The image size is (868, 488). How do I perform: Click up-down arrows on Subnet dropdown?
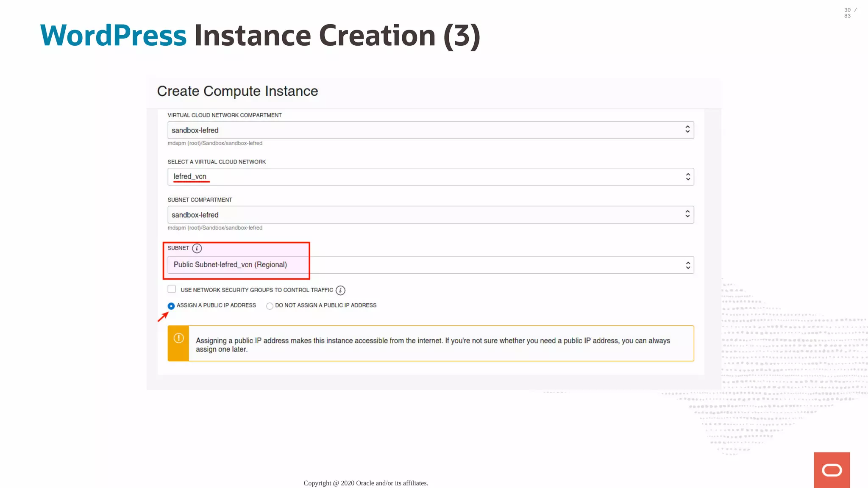(687, 265)
